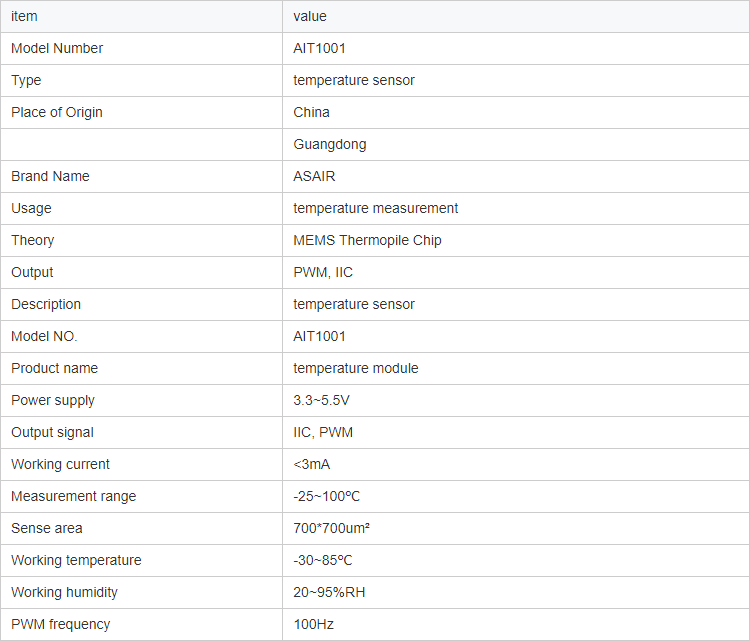Click the ASAIR brand name value
This screenshot has height=641, width=750.
point(314,176)
